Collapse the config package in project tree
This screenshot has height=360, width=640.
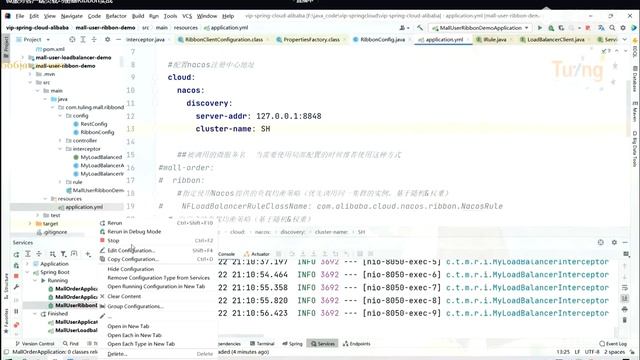pos(60,116)
